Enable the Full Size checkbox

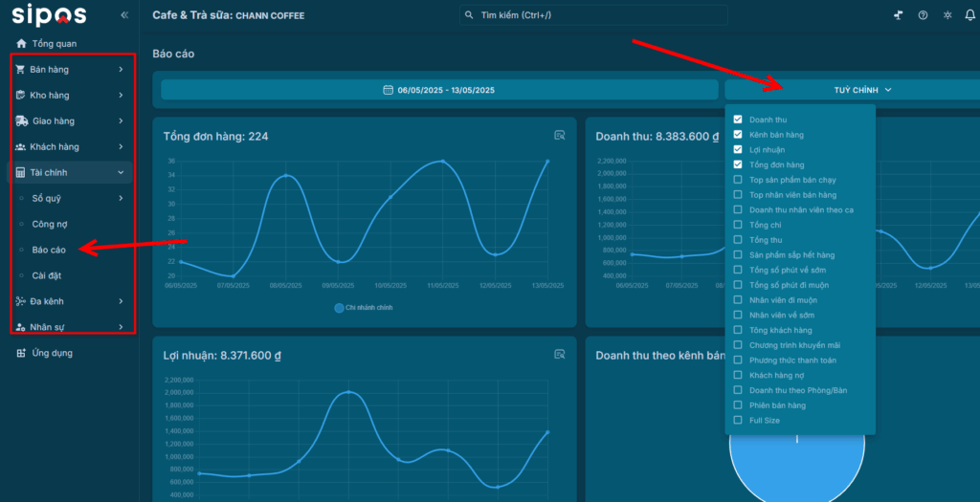(738, 420)
